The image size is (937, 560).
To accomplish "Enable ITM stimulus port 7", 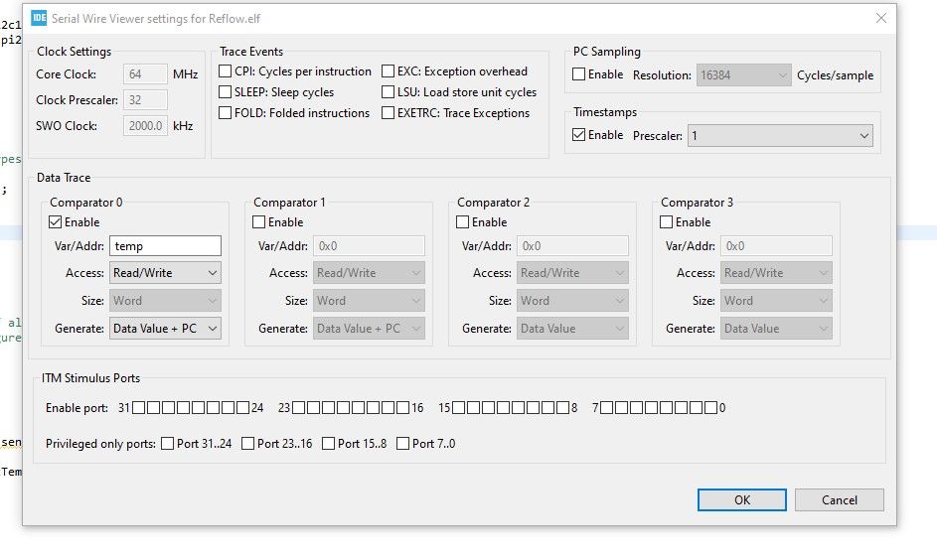I will 606,408.
